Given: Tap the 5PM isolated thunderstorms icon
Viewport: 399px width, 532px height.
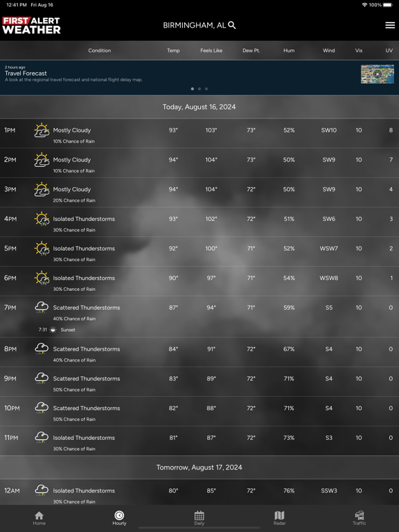Looking at the screenshot, I should coord(42,249).
